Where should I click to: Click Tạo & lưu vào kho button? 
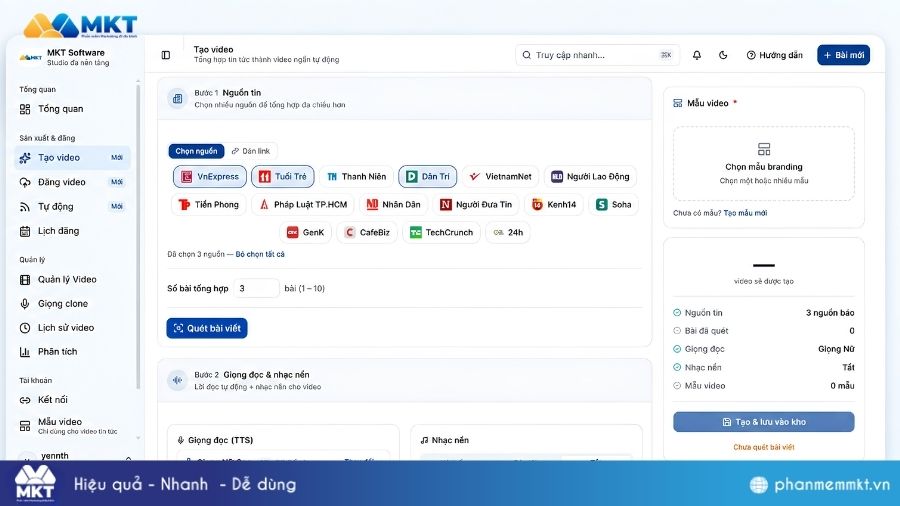tap(764, 422)
